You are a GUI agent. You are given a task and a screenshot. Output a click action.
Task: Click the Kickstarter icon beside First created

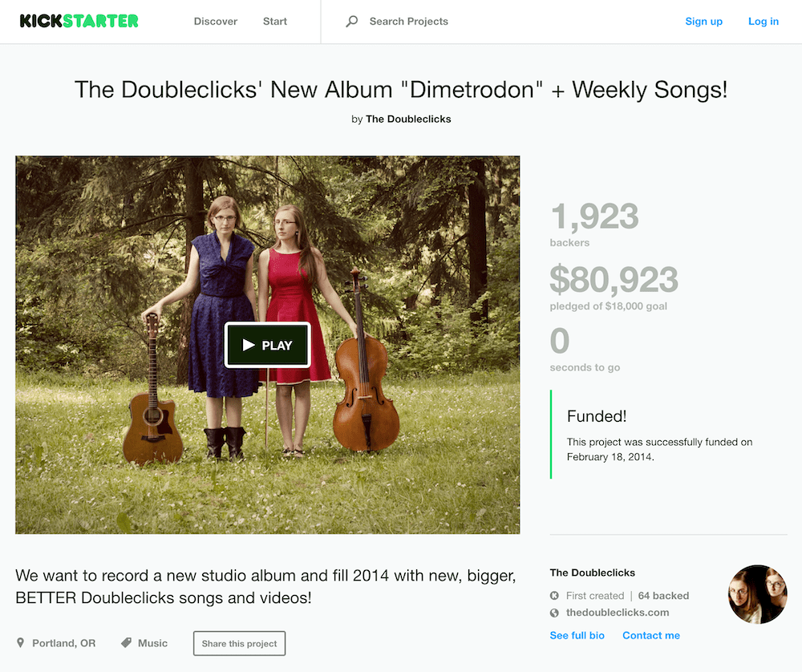[x=554, y=596]
